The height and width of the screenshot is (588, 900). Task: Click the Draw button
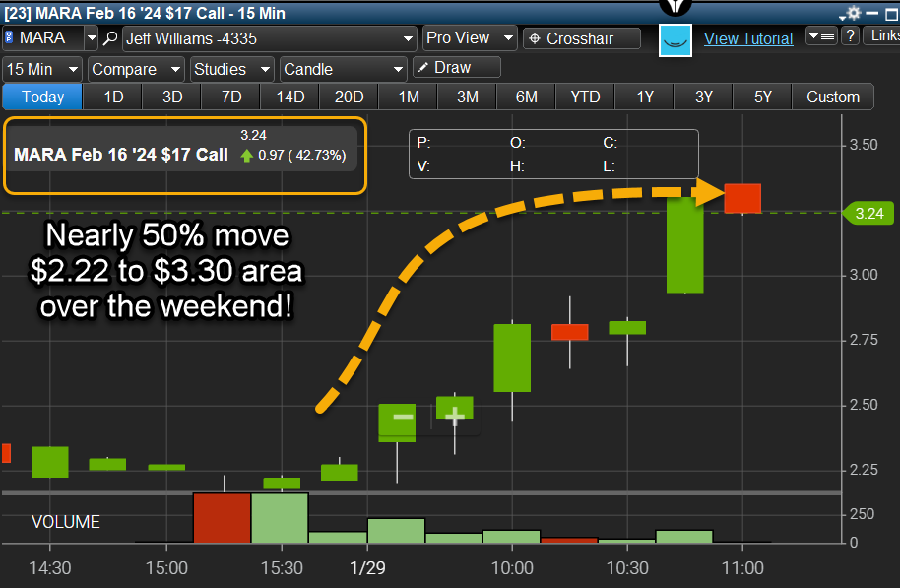[456, 68]
